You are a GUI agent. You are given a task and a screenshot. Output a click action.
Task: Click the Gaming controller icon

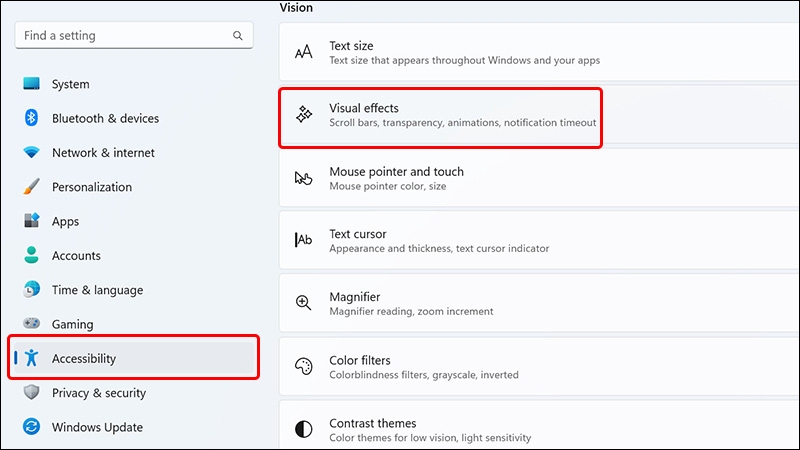click(x=32, y=324)
